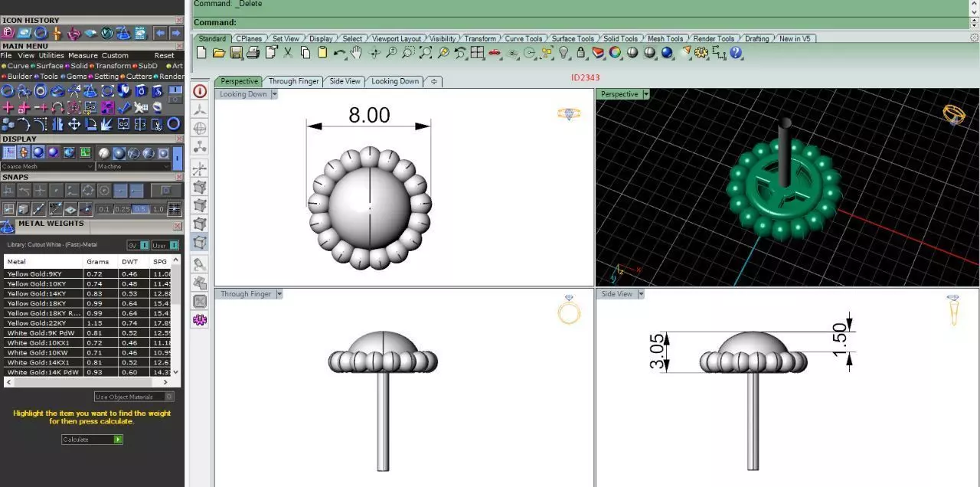Click the padlock Lock objects icon

tap(581, 53)
